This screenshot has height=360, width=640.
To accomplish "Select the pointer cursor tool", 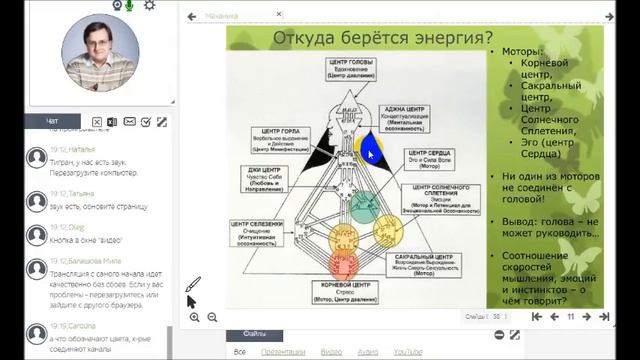I will [x=191, y=302].
